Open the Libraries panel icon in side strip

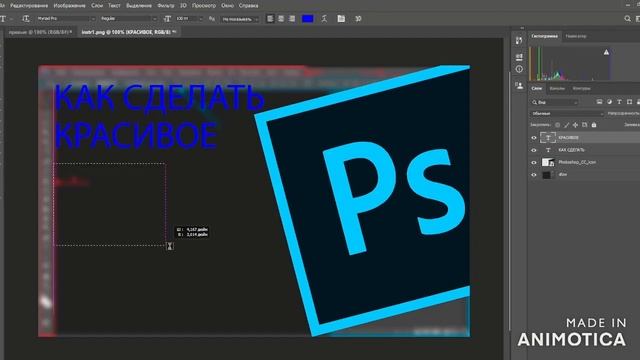tap(519, 86)
